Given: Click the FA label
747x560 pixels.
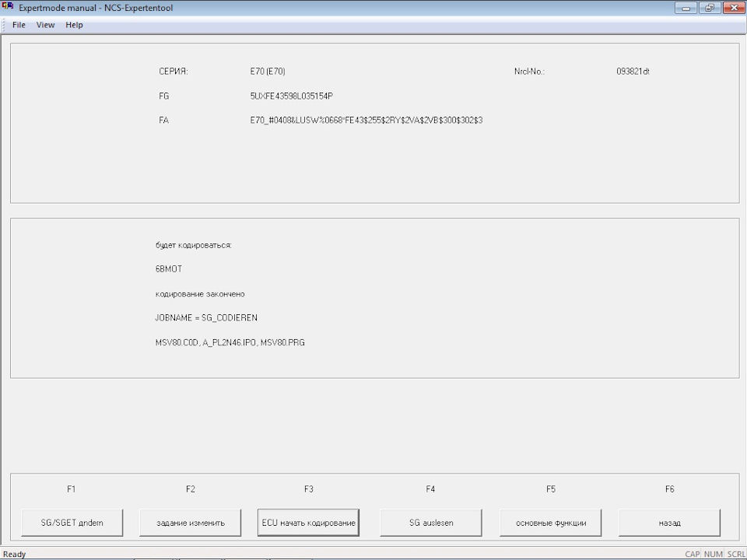Looking at the screenshot, I should click(164, 120).
